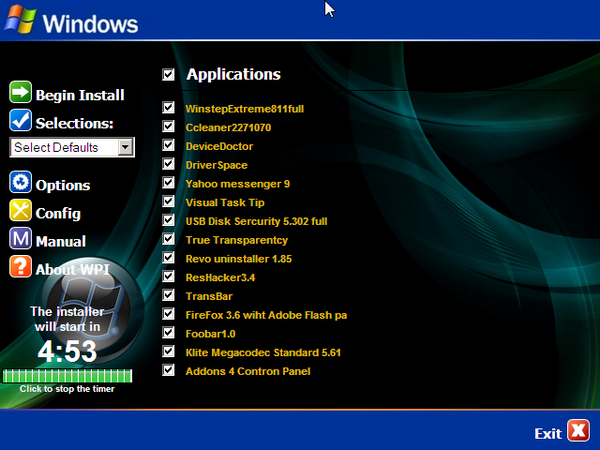Select Klite Megacodec Standard 5.61 entry
Screen dimensions: 600x450
(263, 352)
